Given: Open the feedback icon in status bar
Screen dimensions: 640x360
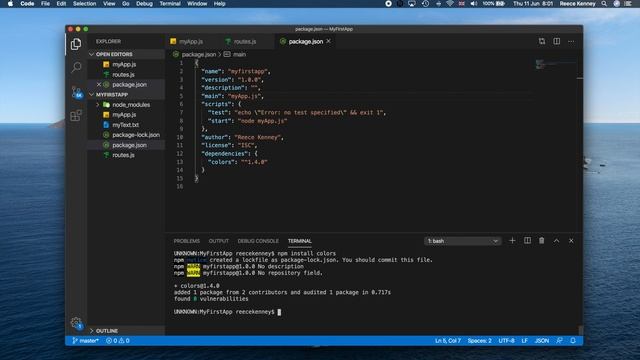Looking at the screenshot, I should click(x=559, y=340).
